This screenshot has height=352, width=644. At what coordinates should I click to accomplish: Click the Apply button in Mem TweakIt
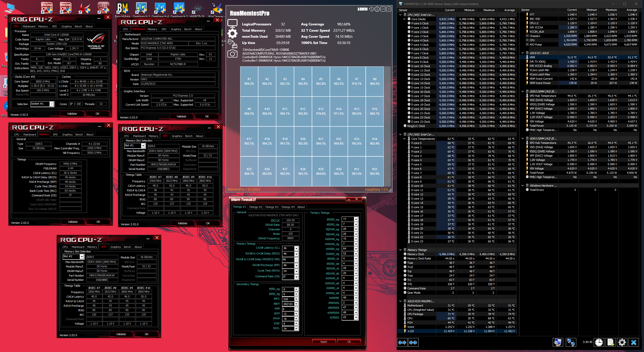pyautogui.click(x=324, y=342)
